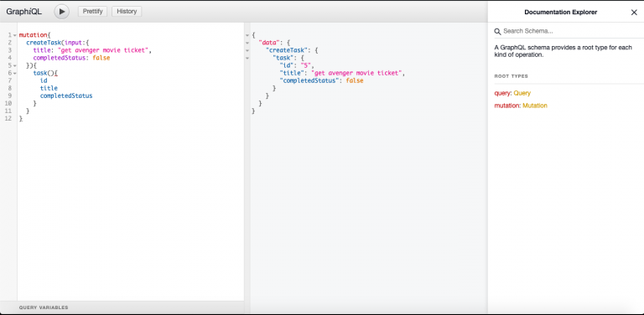Close the Documentation Explorer
The width and height of the screenshot is (644, 315).
point(634,13)
